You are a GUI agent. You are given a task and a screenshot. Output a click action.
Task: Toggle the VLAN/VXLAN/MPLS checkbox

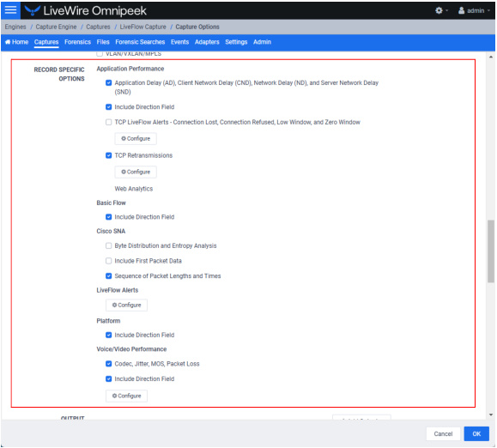(x=100, y=53)
